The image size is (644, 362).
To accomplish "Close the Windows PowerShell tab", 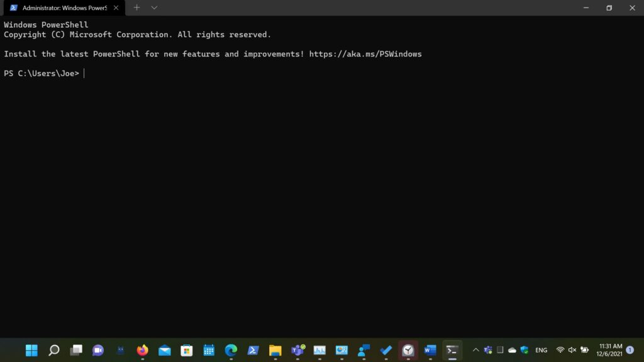I will point(116,8).
